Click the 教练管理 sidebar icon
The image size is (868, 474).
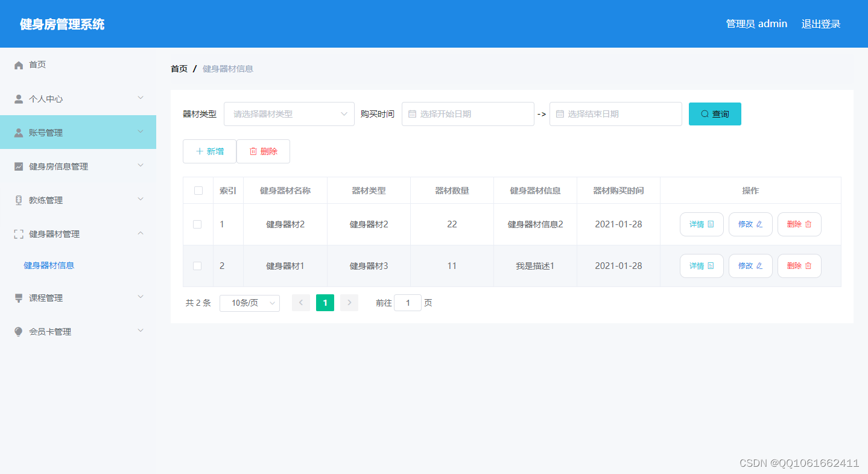pos(18,199)
